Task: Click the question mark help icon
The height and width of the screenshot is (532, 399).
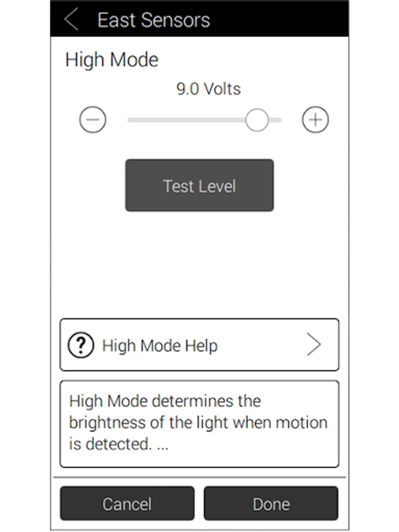Action: 81,345
